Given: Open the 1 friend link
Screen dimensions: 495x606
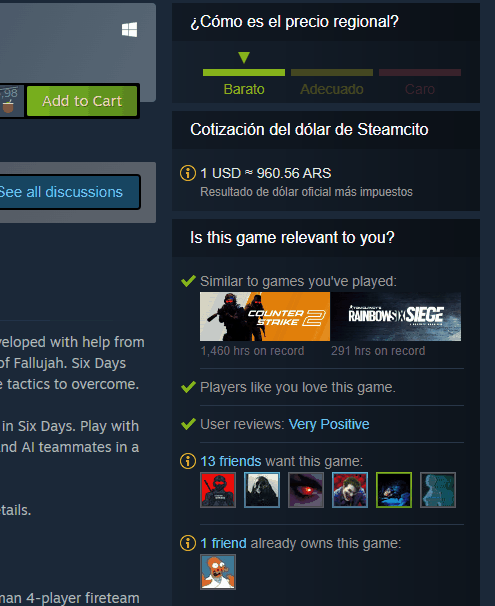Looking at the screenshot, I should [223, 543].
